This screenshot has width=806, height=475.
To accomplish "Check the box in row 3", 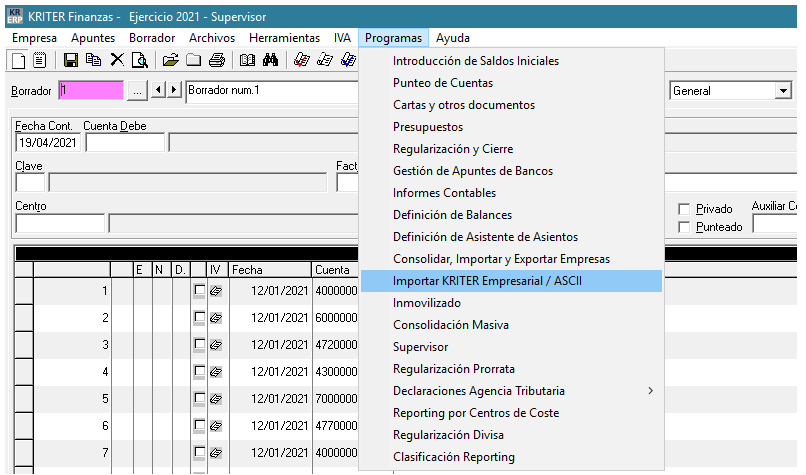I will coord(200,345).
